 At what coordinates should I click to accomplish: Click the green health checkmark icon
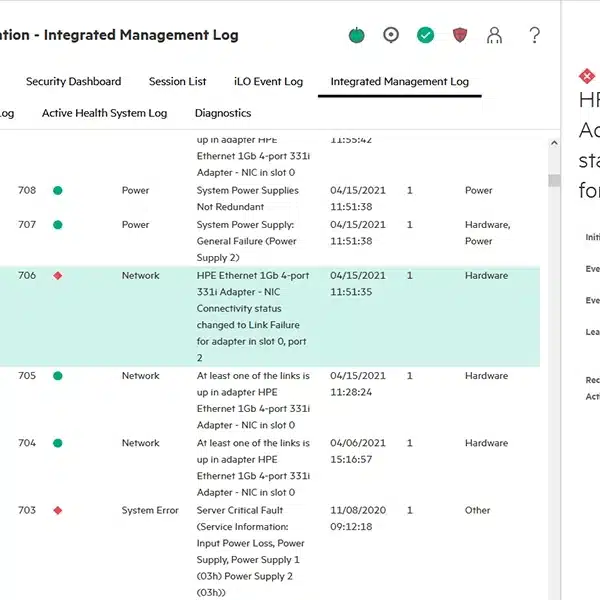tap(426, 36)
